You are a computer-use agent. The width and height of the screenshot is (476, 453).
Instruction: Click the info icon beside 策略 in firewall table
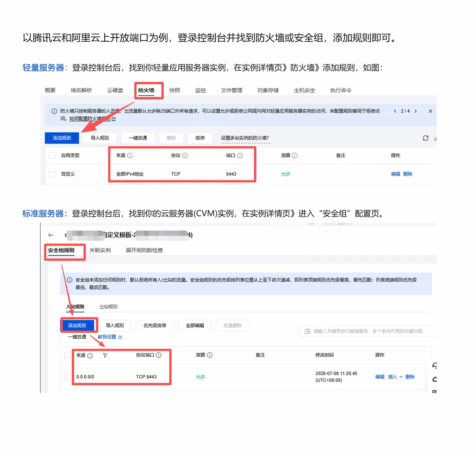coord(295,155)
